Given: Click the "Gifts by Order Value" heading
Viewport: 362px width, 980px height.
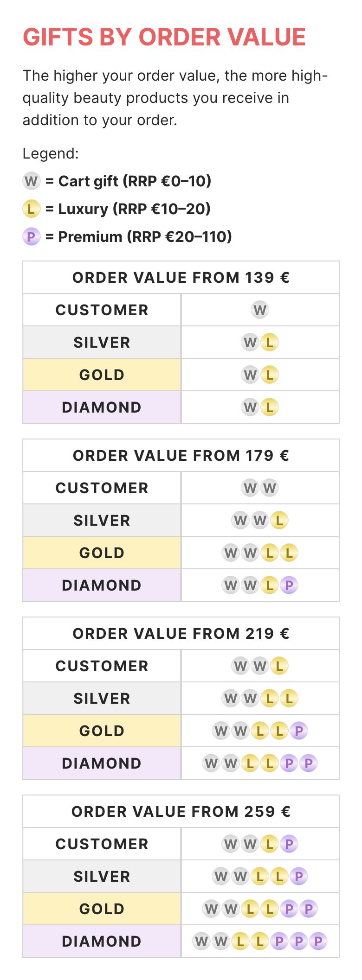Looking at the screenshot, I should [164, 37].
